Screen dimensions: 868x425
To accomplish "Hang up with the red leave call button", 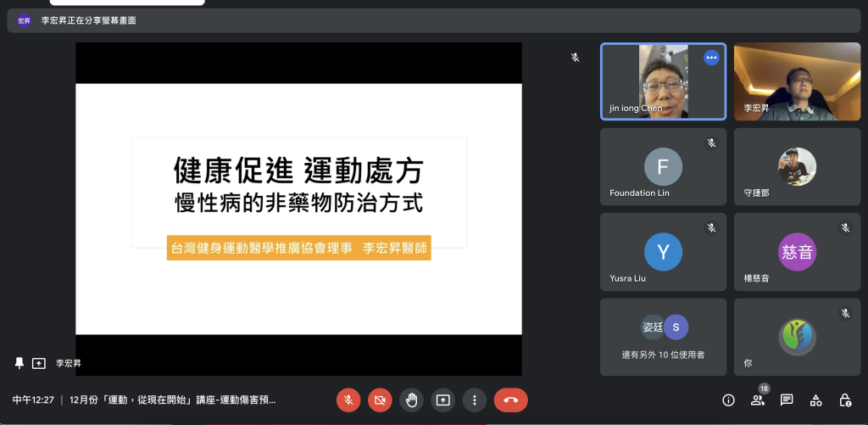I will tap(510, 400).
